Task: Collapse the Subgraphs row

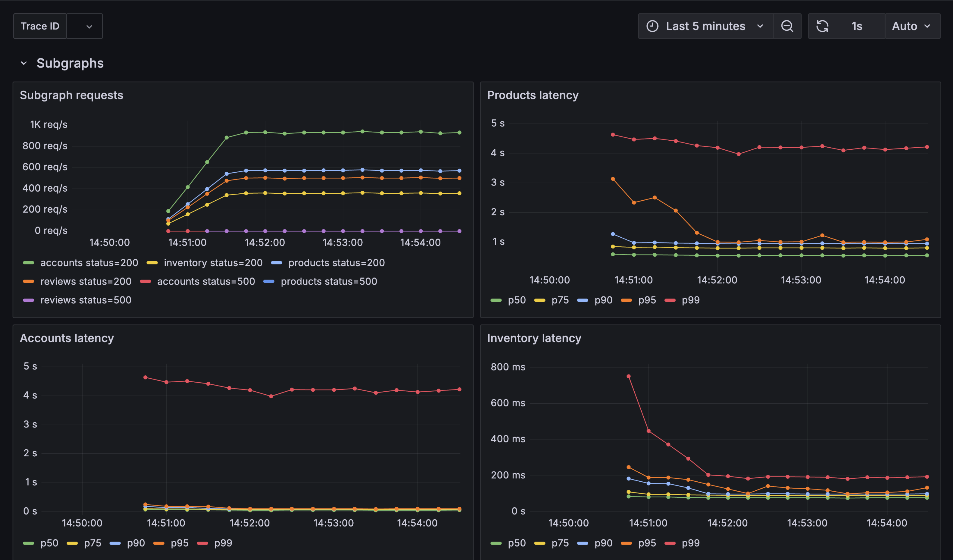Action: (x=24, y=63)
